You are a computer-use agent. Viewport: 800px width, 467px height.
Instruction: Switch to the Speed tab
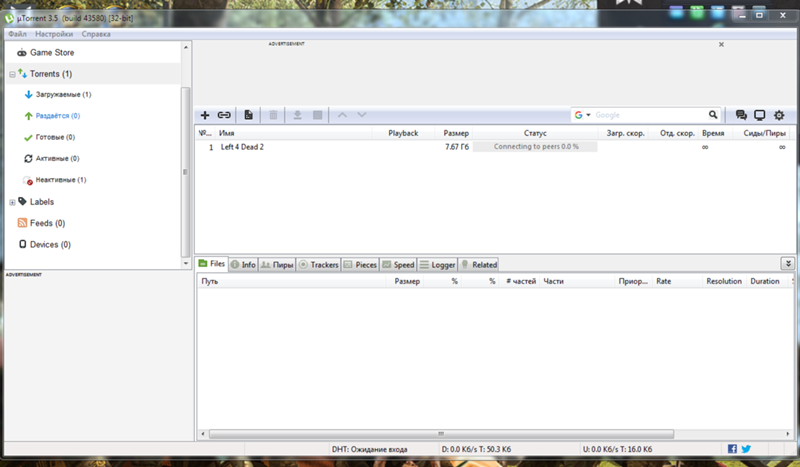pos(398,264)
